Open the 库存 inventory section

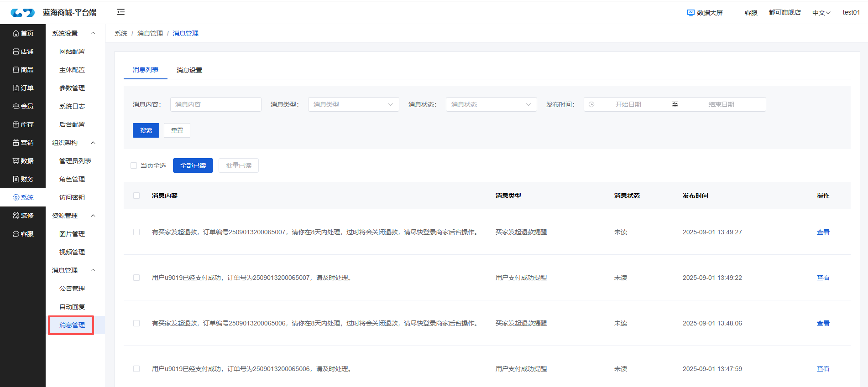[23, 124]
